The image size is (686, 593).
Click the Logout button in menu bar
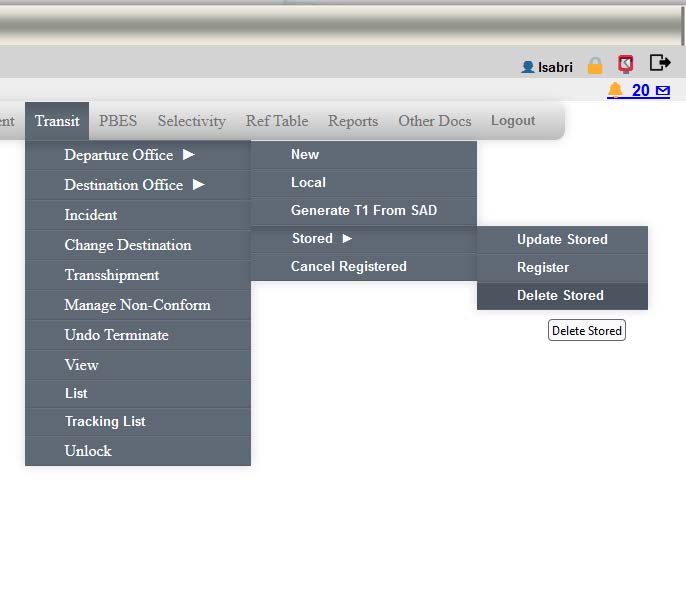point(513,121)
